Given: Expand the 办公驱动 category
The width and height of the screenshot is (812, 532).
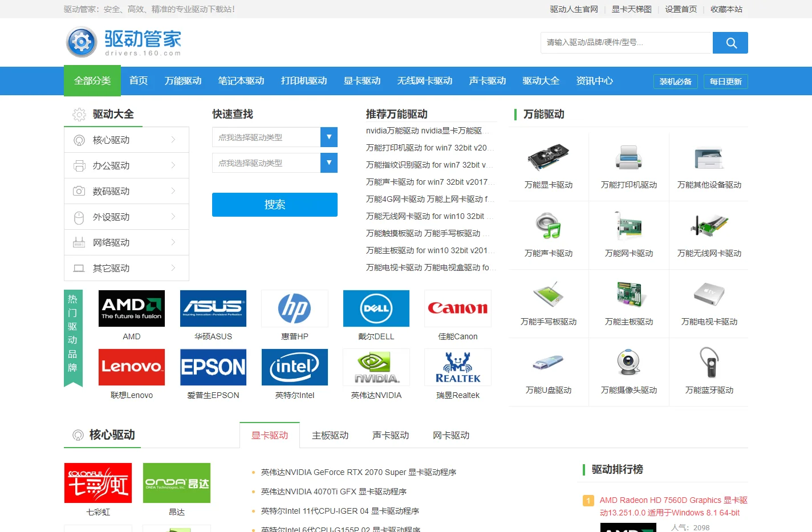Looking at the screenshot, I should (x=127, y=165).
